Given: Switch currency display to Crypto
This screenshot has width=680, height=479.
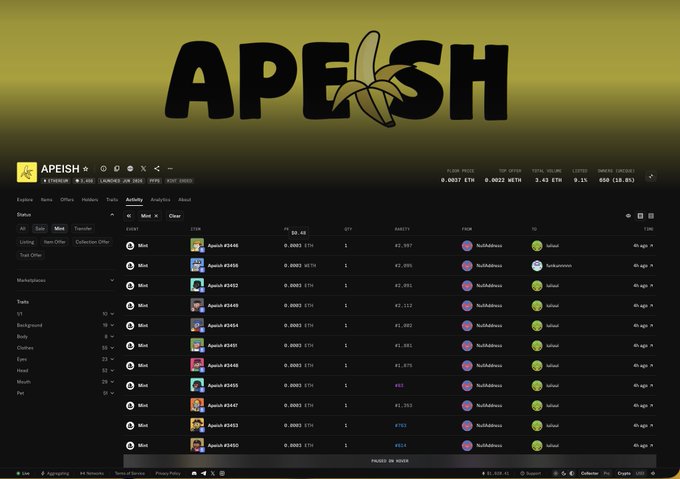Looking at the screenshot, I should [624, 473].
